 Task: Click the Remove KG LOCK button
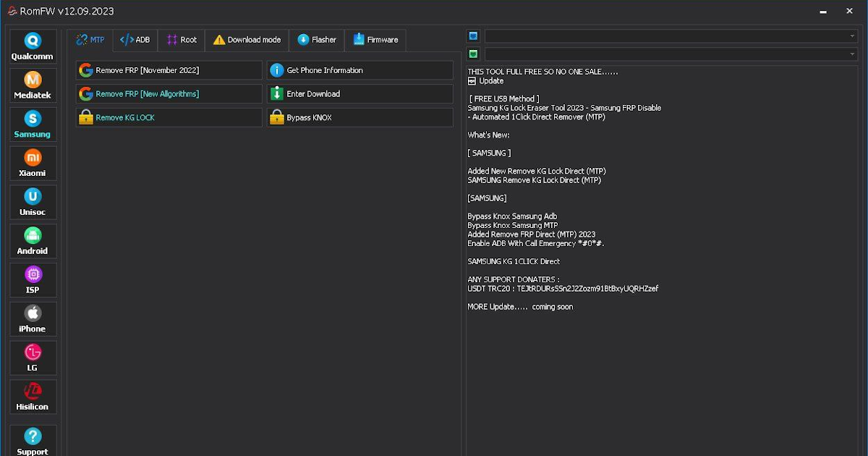click(x=169, y=117)
